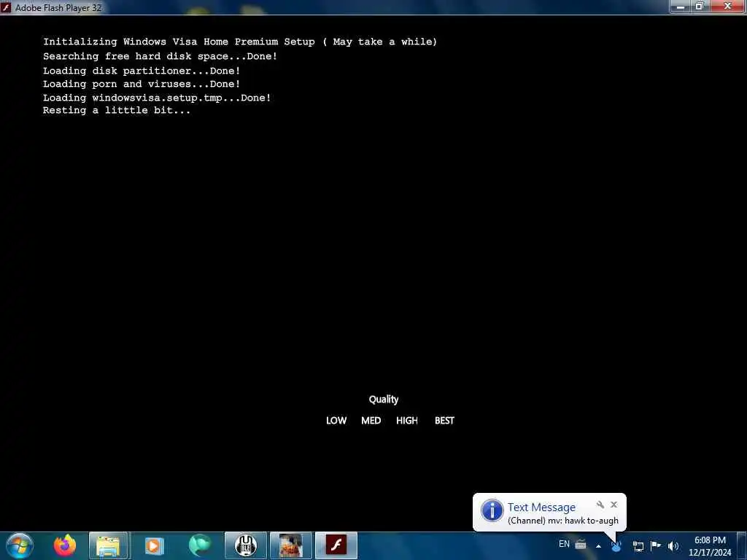Click the 'Resting a litttle bit...' line
747x560 pixels.
[x=117, y=111]
